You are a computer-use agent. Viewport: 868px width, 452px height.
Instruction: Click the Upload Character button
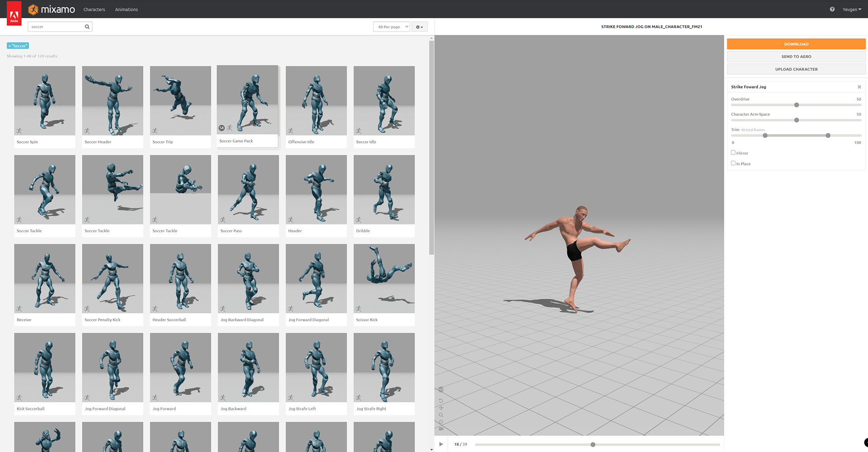[796, 69]
